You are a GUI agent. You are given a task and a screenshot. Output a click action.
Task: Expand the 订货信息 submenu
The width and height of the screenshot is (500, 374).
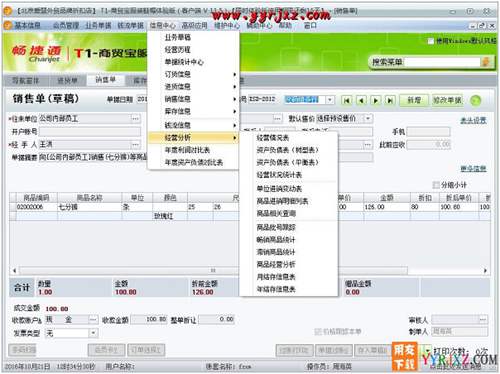194,74
